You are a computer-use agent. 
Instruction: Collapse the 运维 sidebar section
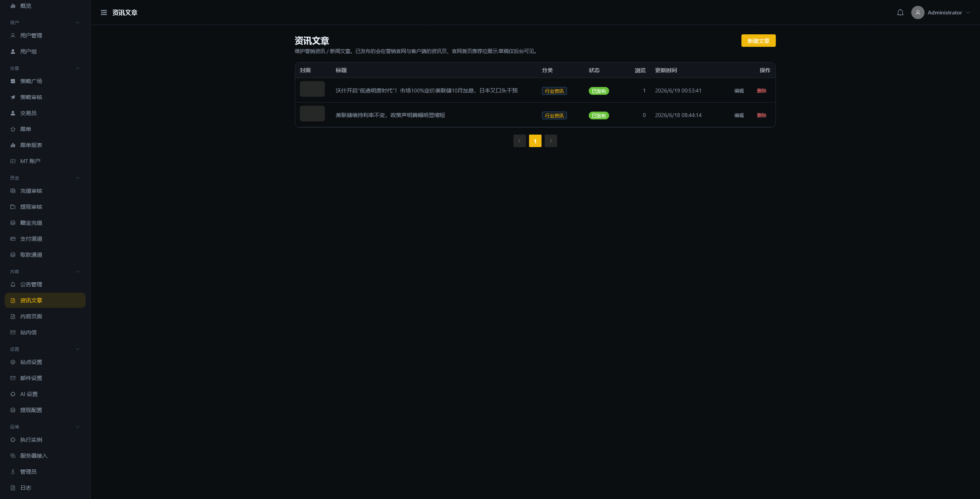(78, 427)
